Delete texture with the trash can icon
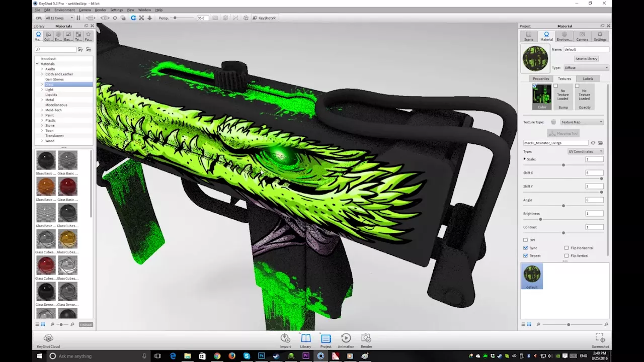 (x=553, y=122)
